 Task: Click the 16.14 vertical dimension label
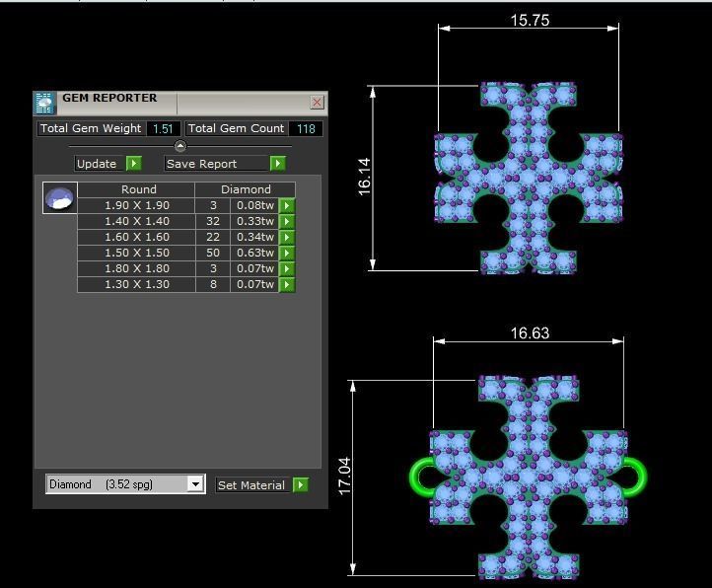tap(364, 178)
